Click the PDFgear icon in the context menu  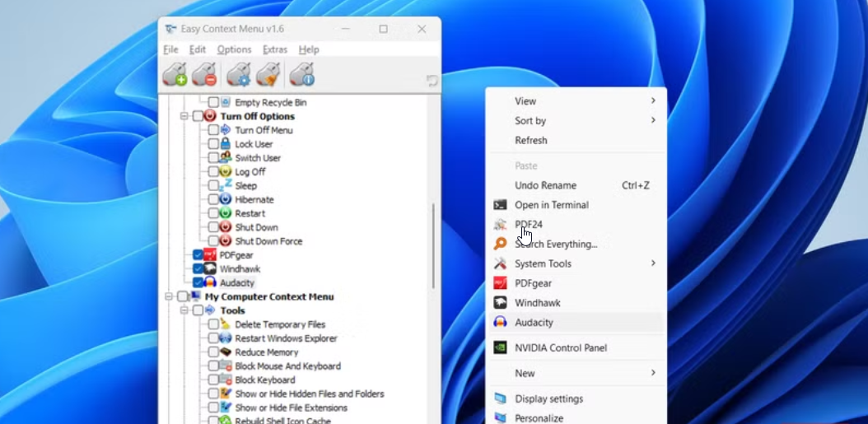pyautogui.click(x=500, y=283)
